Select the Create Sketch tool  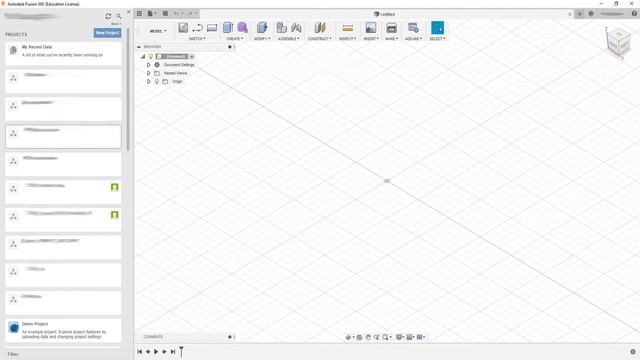pos(183,27)
